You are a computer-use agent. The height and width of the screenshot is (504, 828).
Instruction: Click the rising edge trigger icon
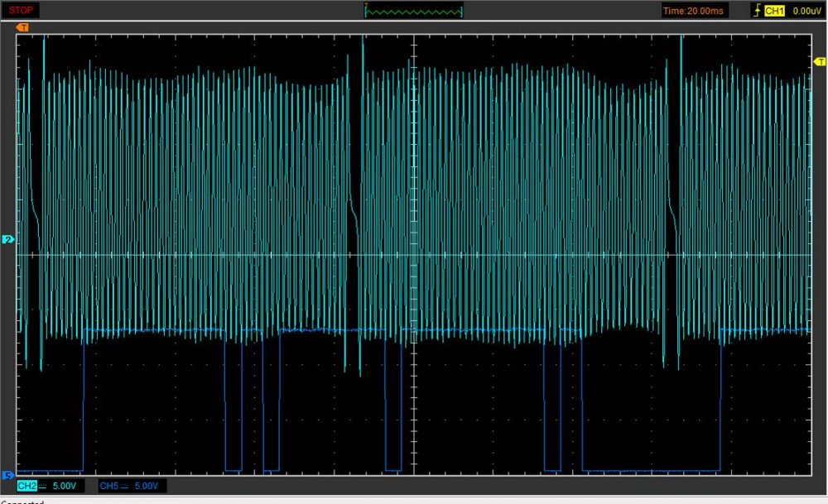(x=755, y=11)
